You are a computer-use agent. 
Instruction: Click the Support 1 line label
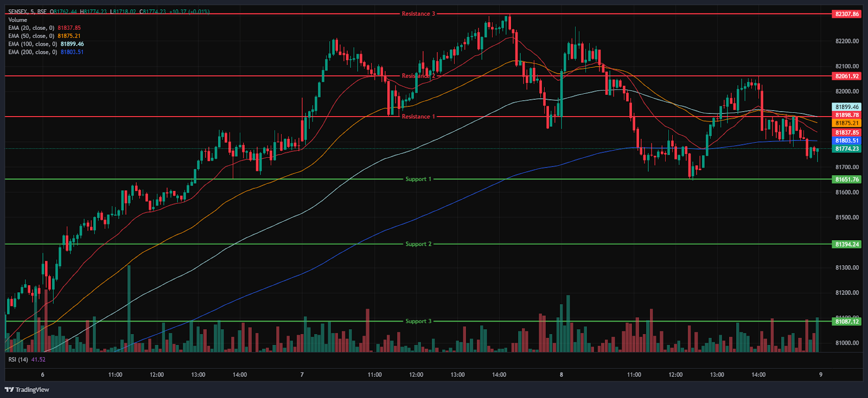(418, 179)
